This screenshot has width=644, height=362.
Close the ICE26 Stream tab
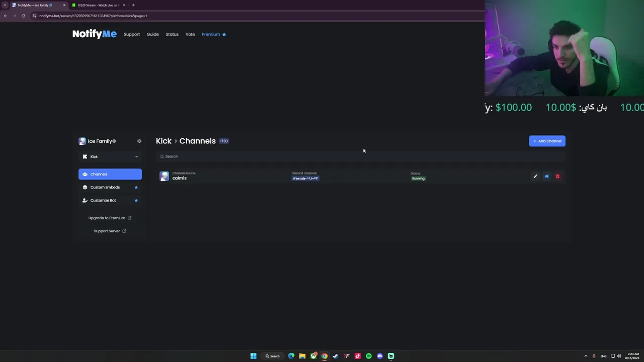coord(124,5)
